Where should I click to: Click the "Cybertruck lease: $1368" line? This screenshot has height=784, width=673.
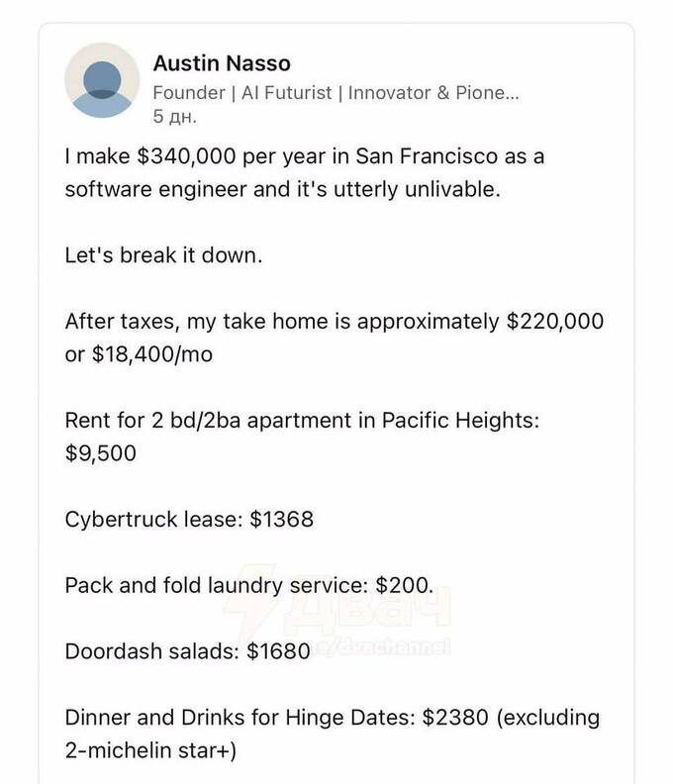pos(189,517)
